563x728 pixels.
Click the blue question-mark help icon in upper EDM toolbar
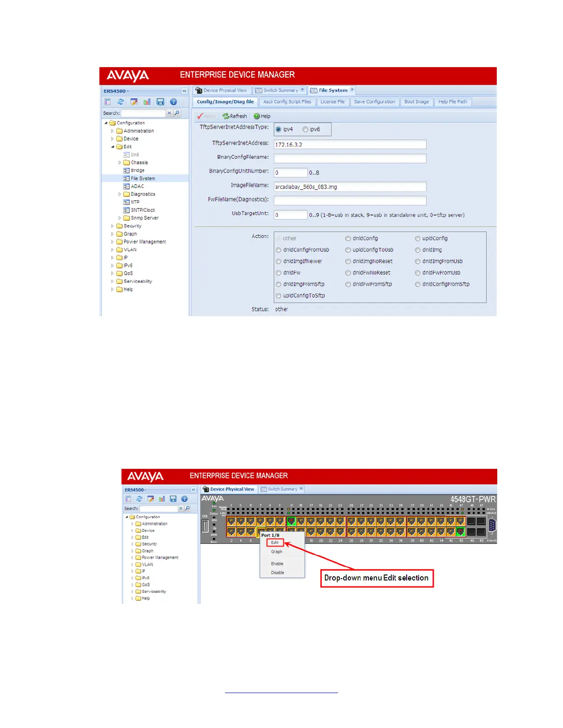tap(173, 102)
